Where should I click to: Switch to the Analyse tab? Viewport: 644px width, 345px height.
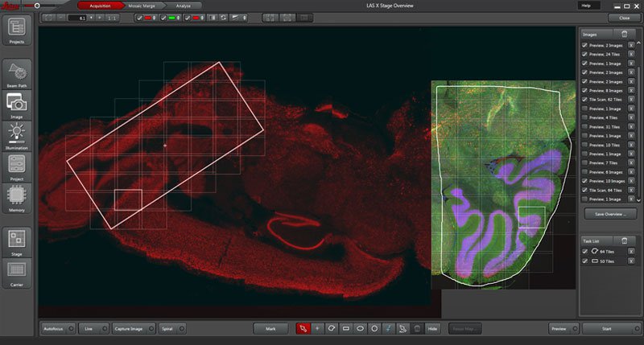184,6
